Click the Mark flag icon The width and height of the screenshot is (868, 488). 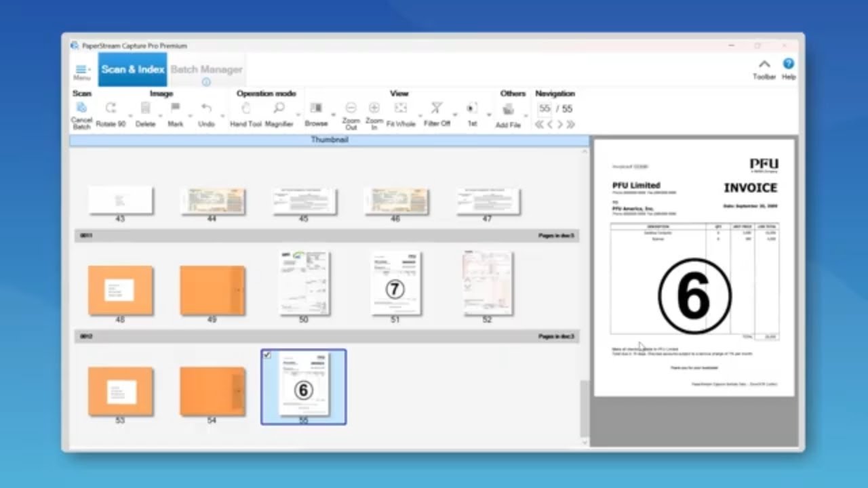pyautogui.click(x=175, y=108)
